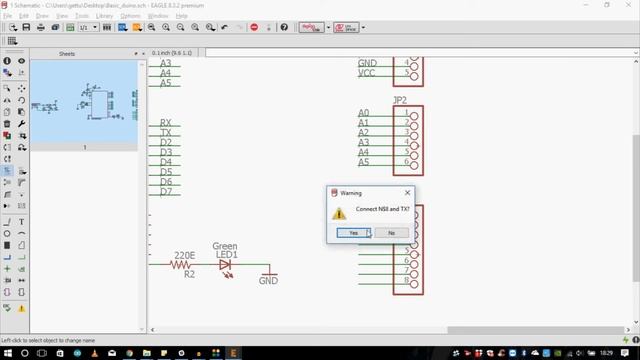Select the Show (eye) tool
This screenshot has height=360, width=640.
pos(22,61)
